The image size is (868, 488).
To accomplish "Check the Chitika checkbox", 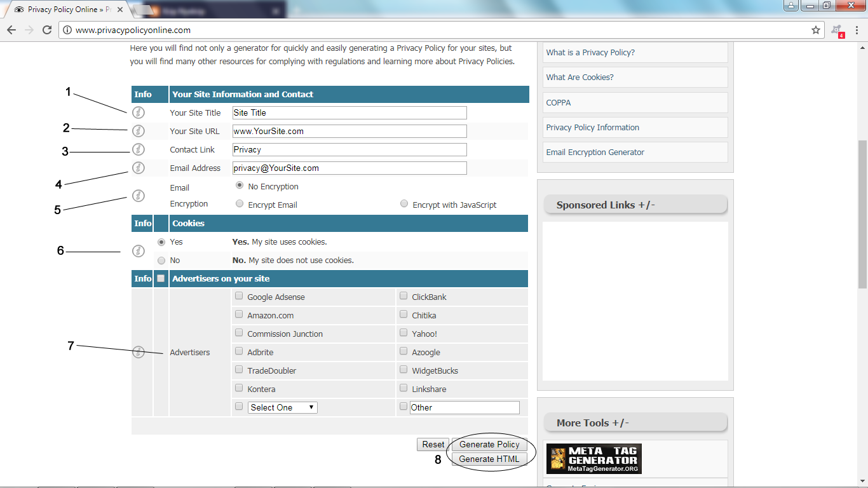I will pos(403,315).
